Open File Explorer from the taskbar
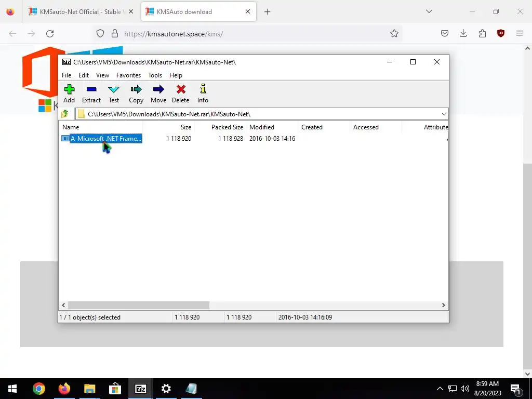The height and width of the screenshot is (399, 532). (90, 389)
